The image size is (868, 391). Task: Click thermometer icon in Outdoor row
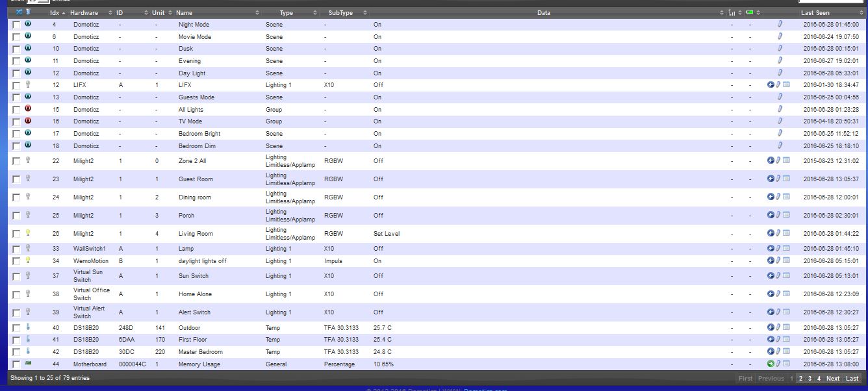click(x=28, y=327)
